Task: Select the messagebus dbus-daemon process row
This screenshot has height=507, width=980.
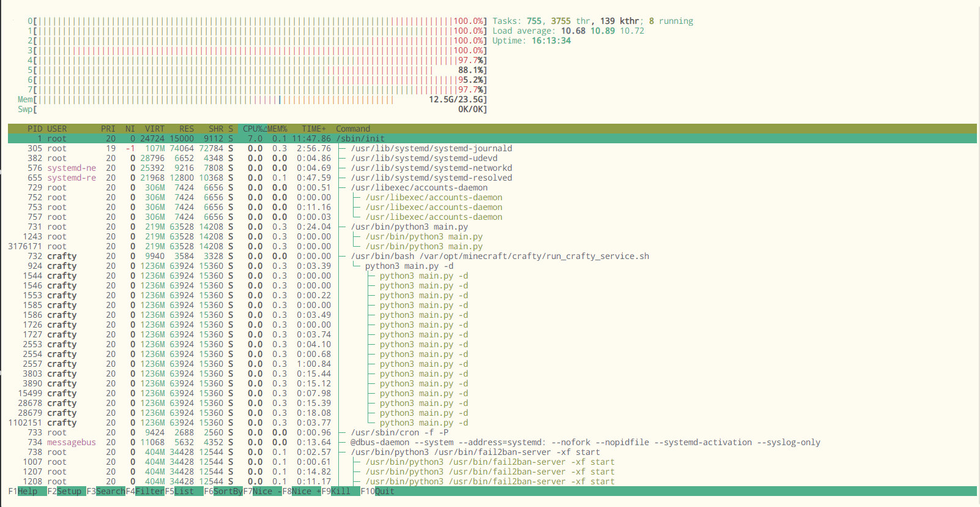Action: [x=492, y=442]
